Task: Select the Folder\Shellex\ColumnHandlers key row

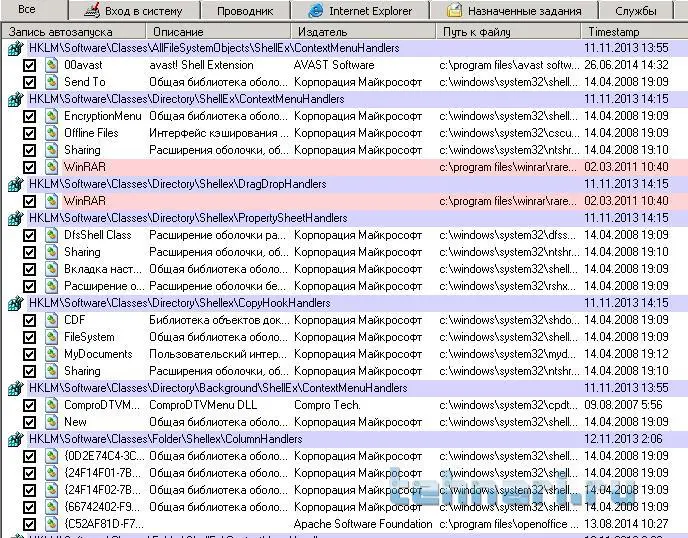Action: [x=344, y=440]
